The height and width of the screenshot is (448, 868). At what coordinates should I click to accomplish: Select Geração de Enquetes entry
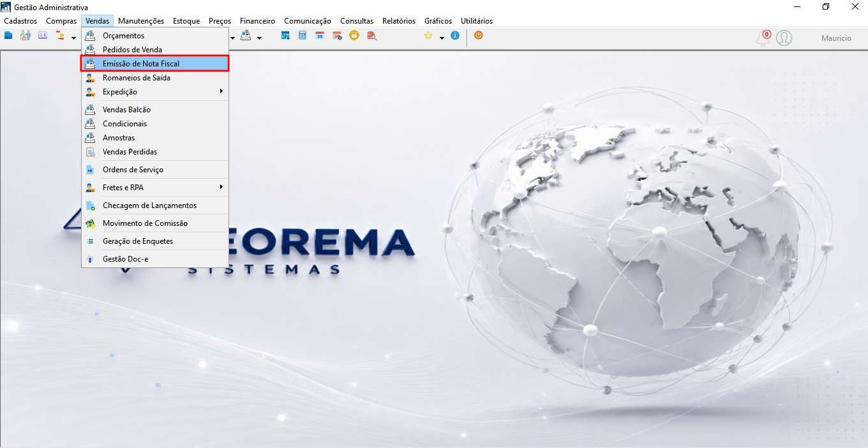pyautogui.click(x=154, y=241)
